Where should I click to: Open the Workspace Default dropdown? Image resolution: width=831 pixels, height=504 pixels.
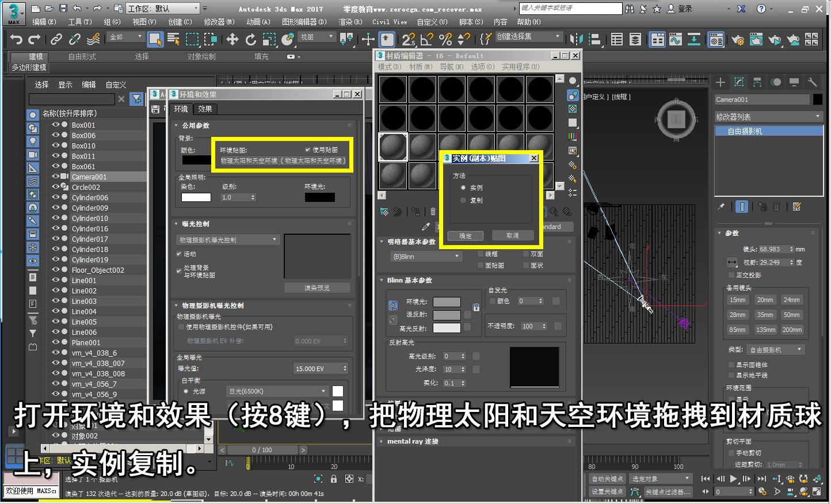pos(163,9)
